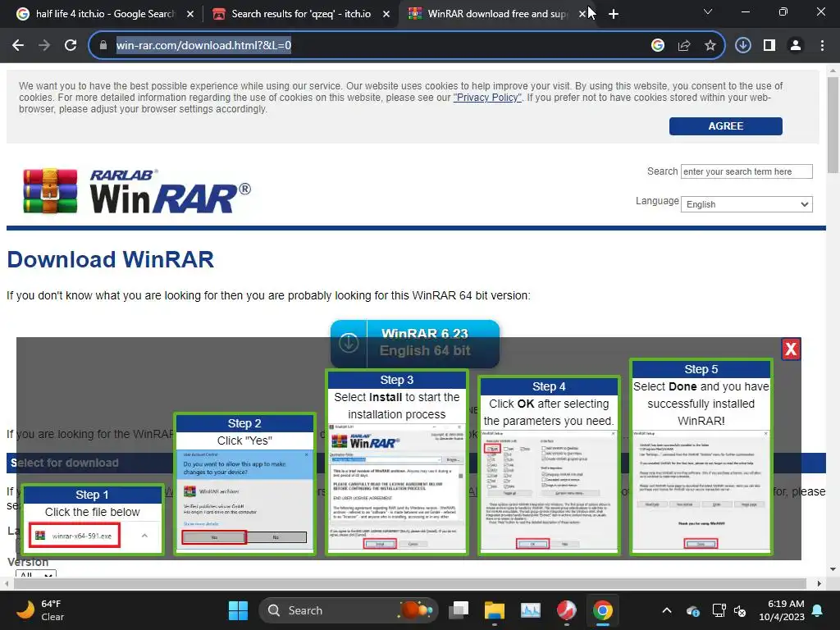Go back to the previous page

coord(18,46)
